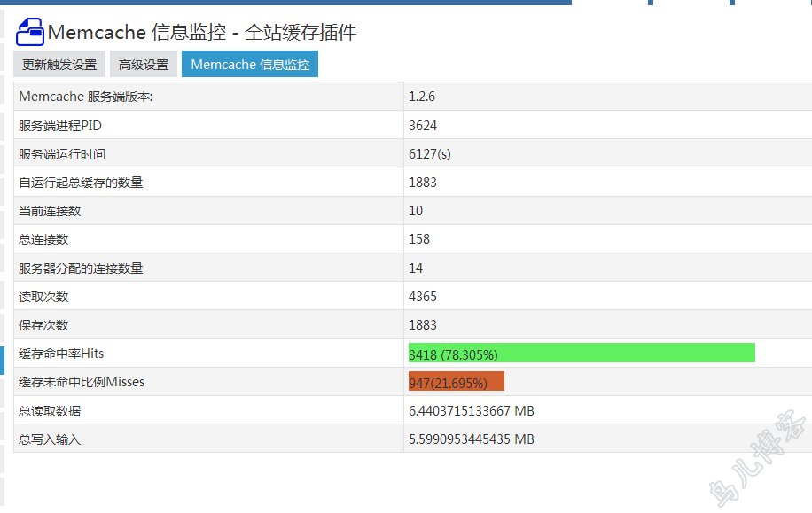
Task: Select the uptime value 6127(s)
Action: pyautogui.click(x=430, y=154)
